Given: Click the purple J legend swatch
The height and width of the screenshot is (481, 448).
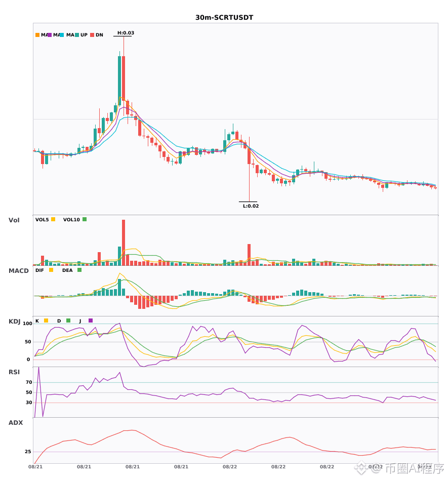Looking at the screenshot, I should click(x=91, y=320).
